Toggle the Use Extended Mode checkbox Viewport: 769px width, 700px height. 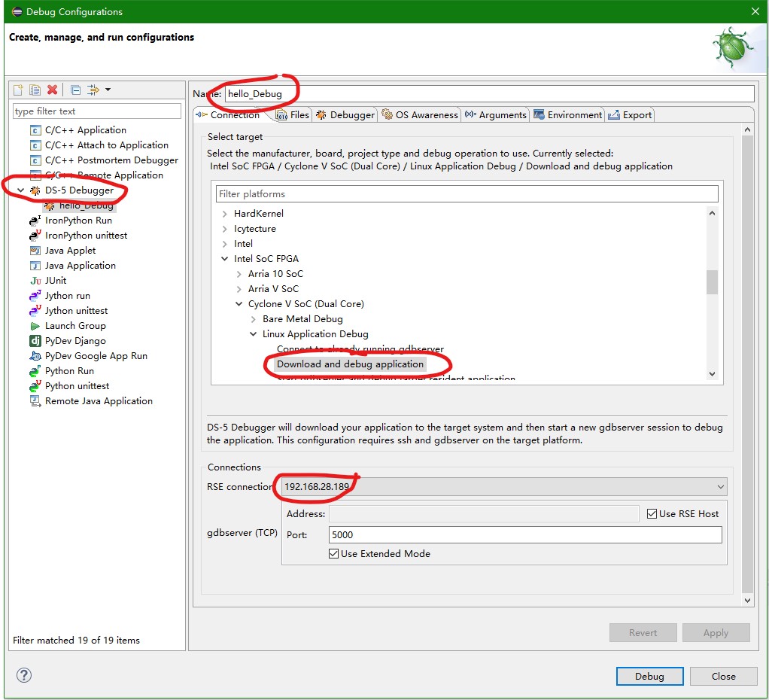(x=333, y=553)
